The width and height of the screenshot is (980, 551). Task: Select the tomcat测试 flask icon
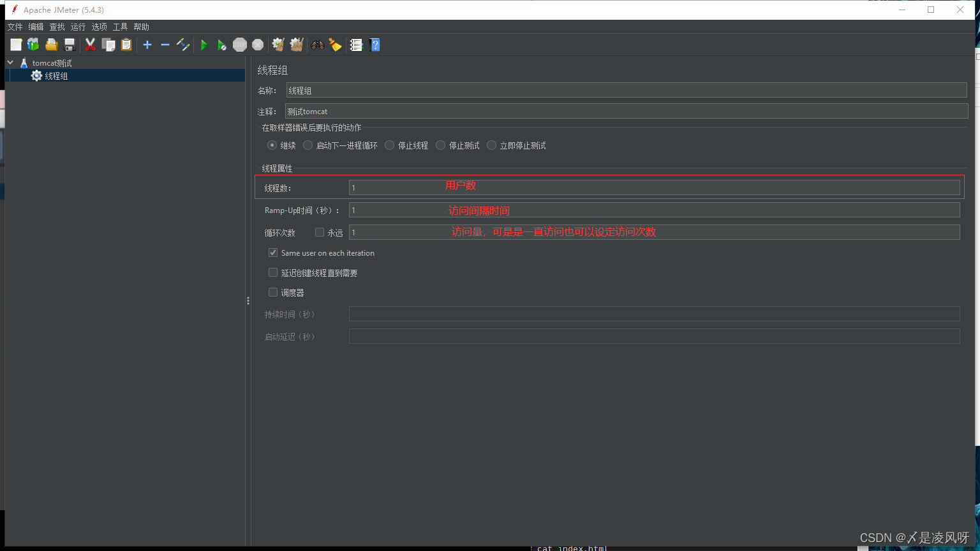[24, 63]
